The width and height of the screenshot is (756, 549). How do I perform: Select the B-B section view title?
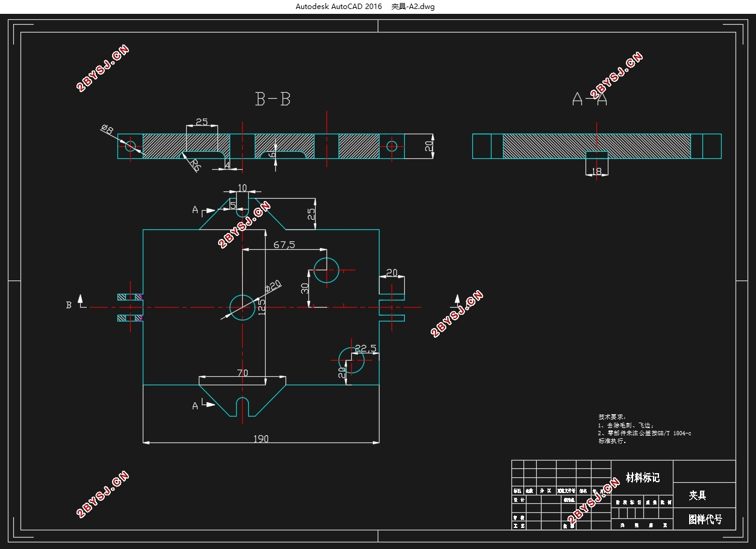tap(273, 99)
